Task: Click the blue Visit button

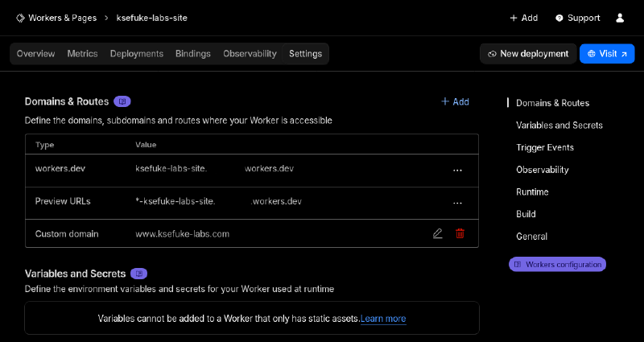Action: pos(607,54)
